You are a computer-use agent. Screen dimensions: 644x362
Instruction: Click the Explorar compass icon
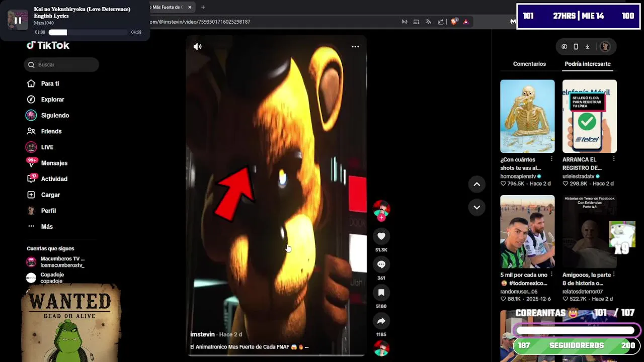pyautogui.click(x=31, y=100)
